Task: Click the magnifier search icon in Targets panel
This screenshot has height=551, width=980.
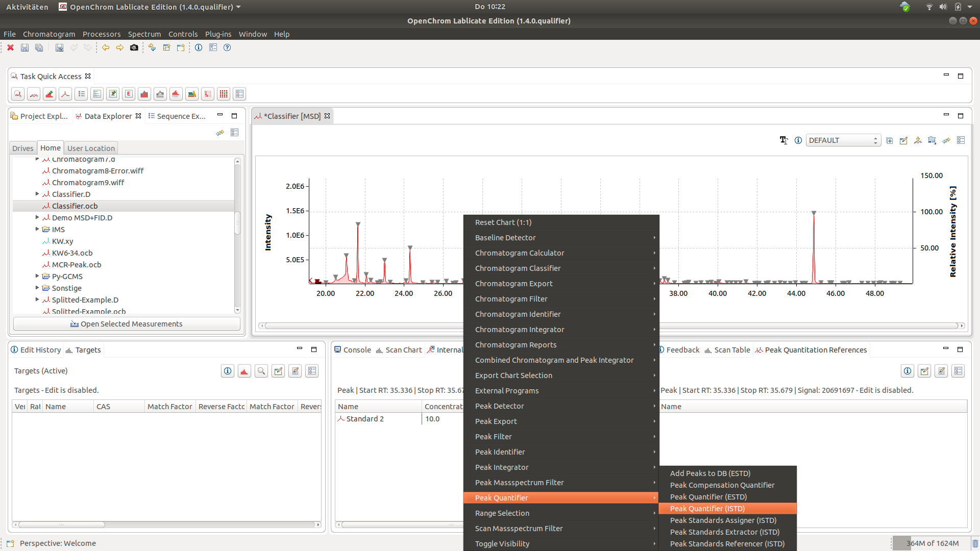Action: [261, 371]
